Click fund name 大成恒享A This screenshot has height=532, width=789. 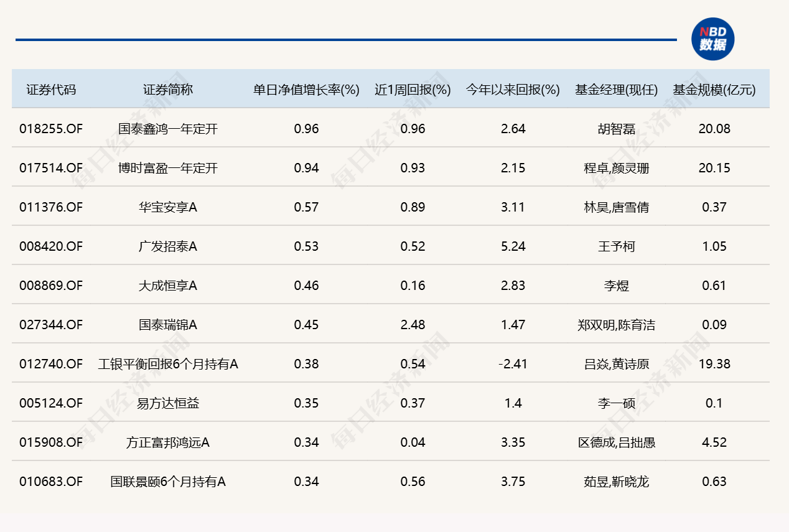pyautogui.click(x=168, y=286)
